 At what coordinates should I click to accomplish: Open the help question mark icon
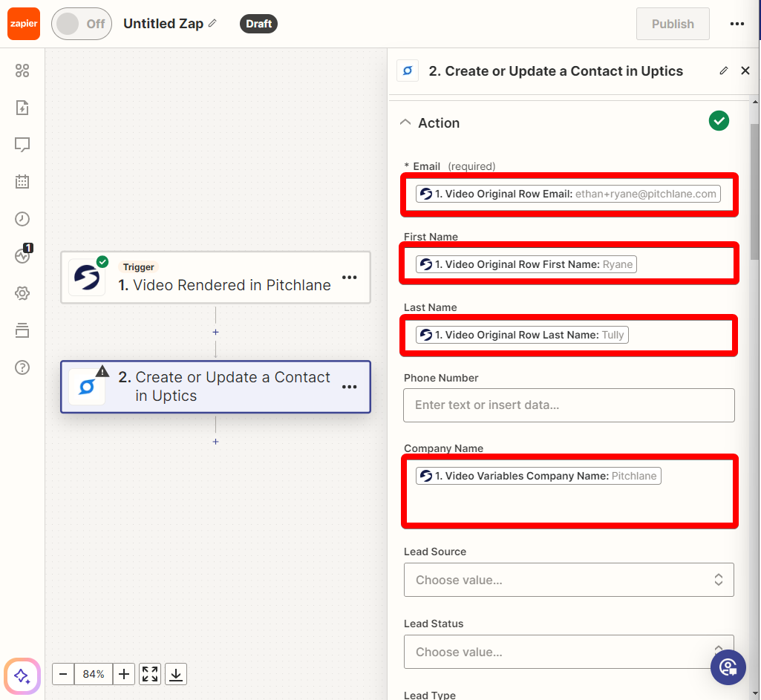click(x=22, y=367)
